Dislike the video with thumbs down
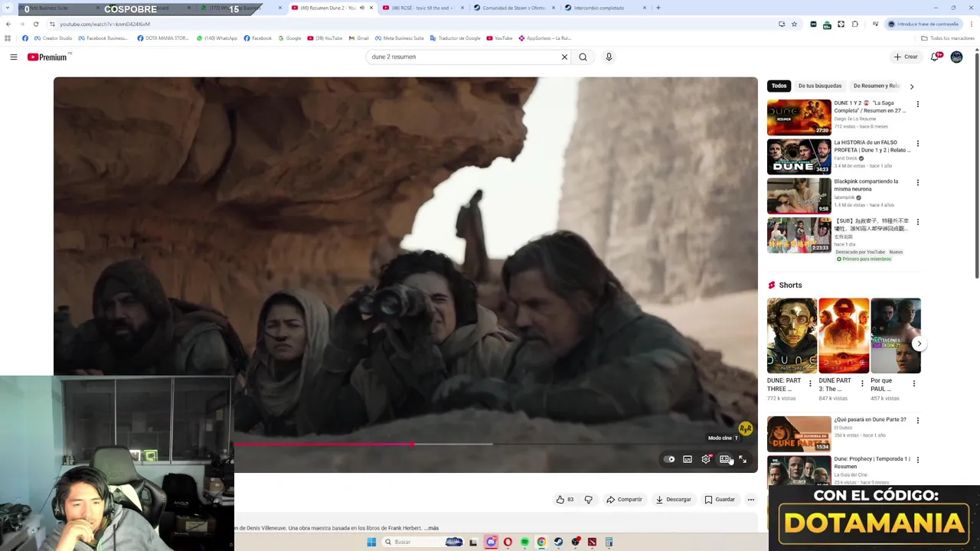Screen dimensions: 980x551 click(x=588, y=500)
